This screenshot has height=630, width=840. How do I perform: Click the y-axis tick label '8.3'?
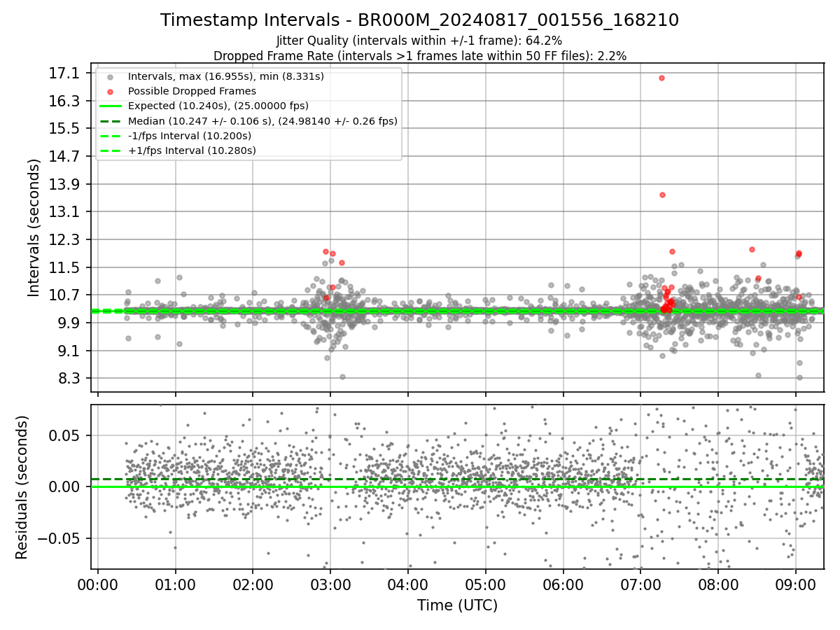pos(71,378)
